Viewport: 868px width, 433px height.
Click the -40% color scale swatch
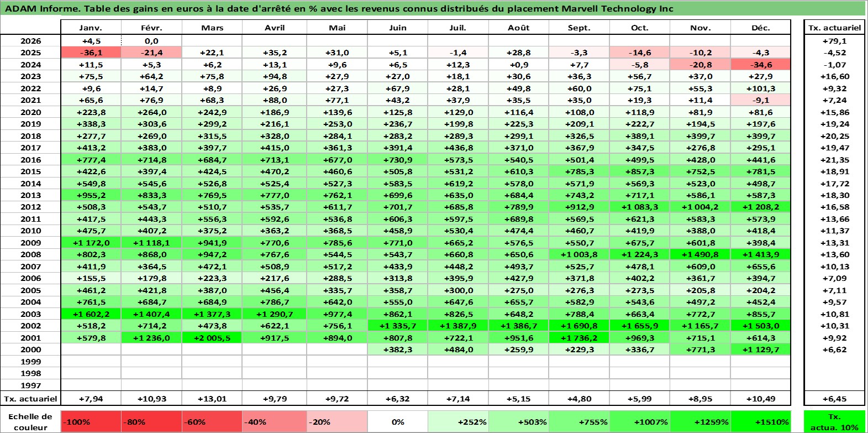tap(275, 421)
